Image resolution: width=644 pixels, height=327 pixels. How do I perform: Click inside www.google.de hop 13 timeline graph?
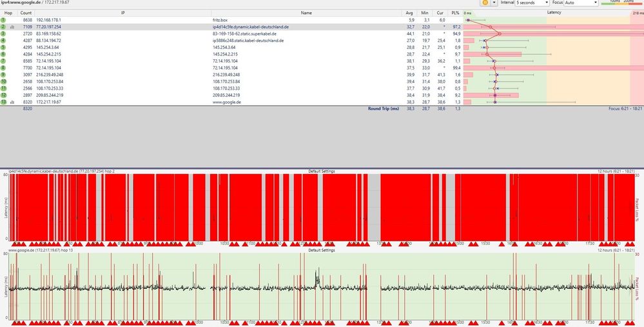[x=322, y=286]
